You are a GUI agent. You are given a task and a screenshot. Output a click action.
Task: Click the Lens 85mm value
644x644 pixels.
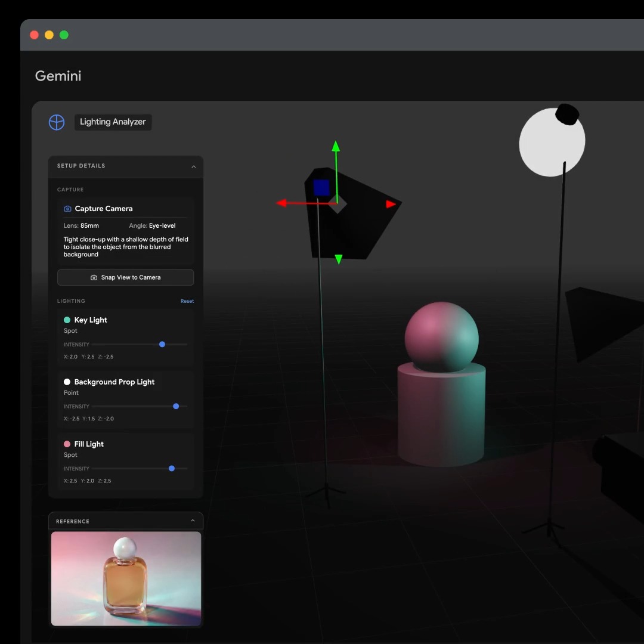pyautogui.click(x=89, y=225)
